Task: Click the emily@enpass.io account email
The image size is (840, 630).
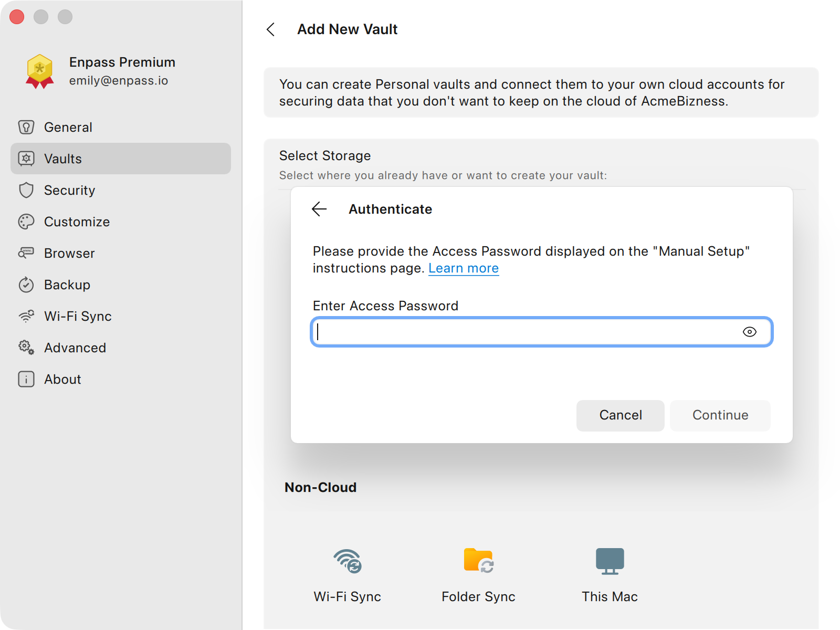Action: [x=119, y=80]
